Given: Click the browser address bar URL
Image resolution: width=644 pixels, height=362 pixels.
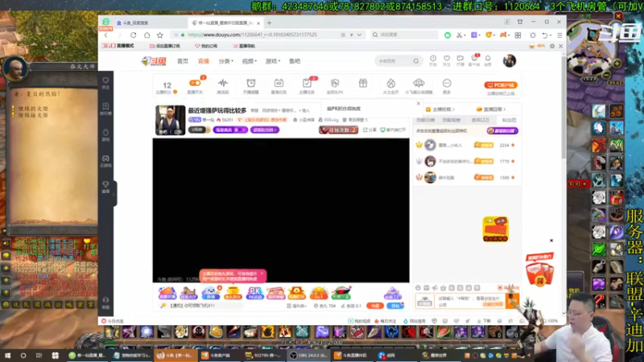Looking at the screenshot, I should (252, 35).
